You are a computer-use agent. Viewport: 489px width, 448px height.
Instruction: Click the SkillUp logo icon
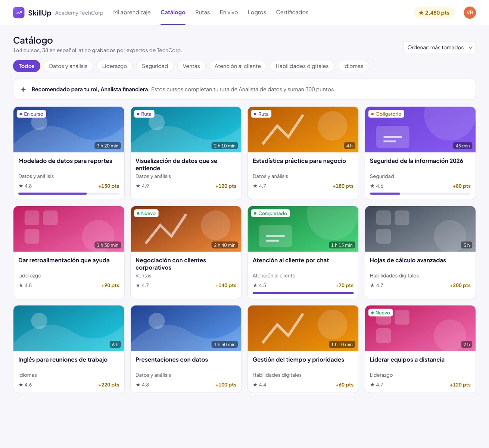[x=19, y=13]
